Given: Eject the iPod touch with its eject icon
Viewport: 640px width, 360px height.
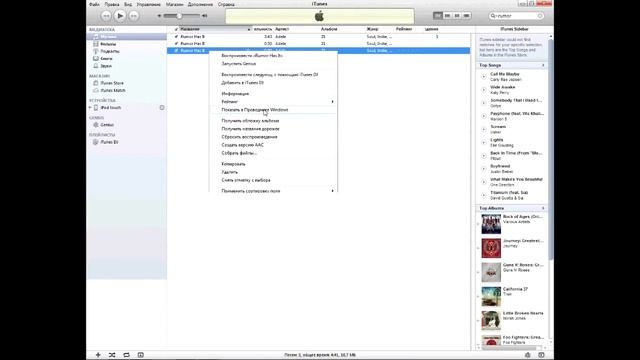Looking at the screenshot, I should tap(162, 108).
